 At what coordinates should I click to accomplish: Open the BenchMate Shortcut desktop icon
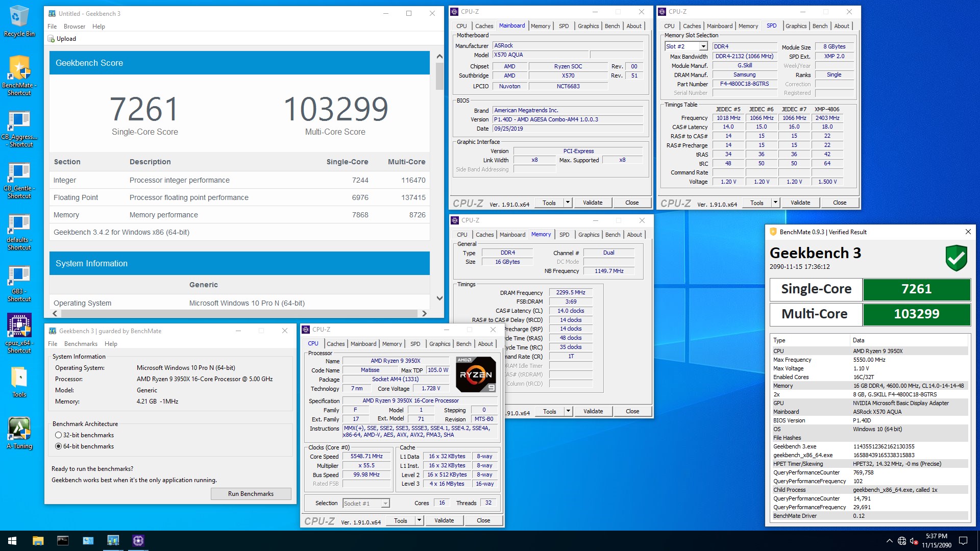19,76
